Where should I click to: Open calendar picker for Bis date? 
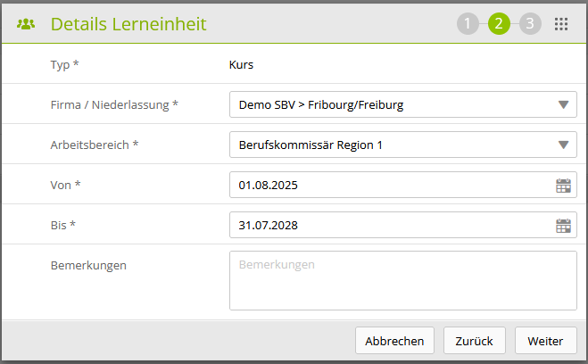tap(563, 226)
